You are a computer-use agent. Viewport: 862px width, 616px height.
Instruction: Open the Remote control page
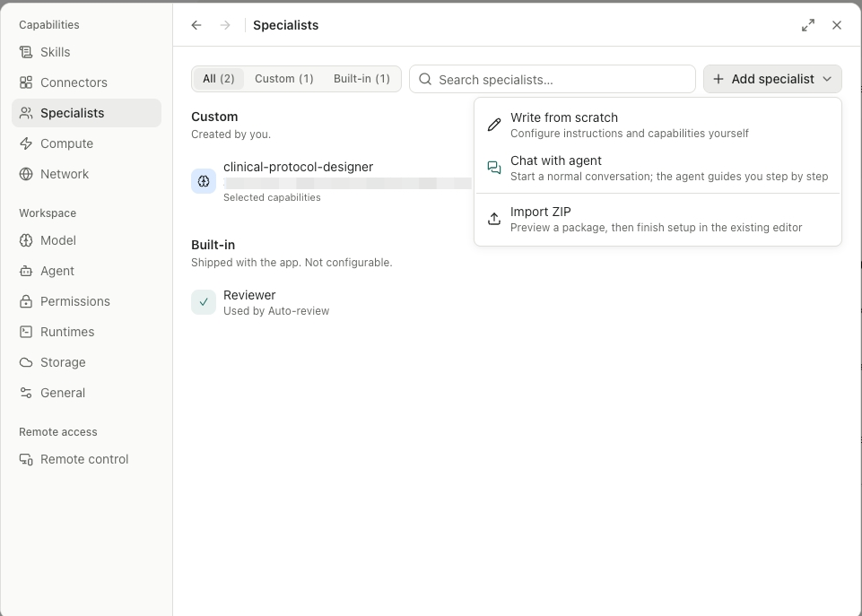[86, 459]
